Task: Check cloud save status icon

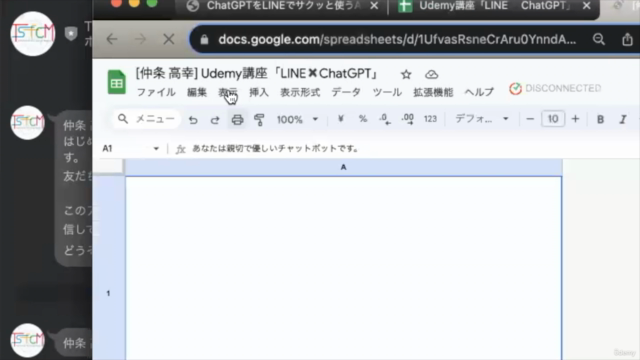Action: (431, 74)
